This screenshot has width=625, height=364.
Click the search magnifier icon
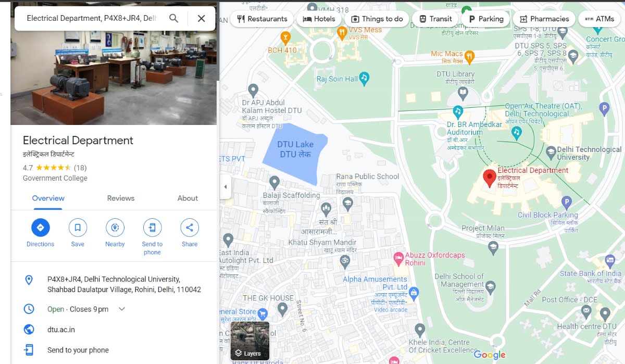tap(173, 18)
